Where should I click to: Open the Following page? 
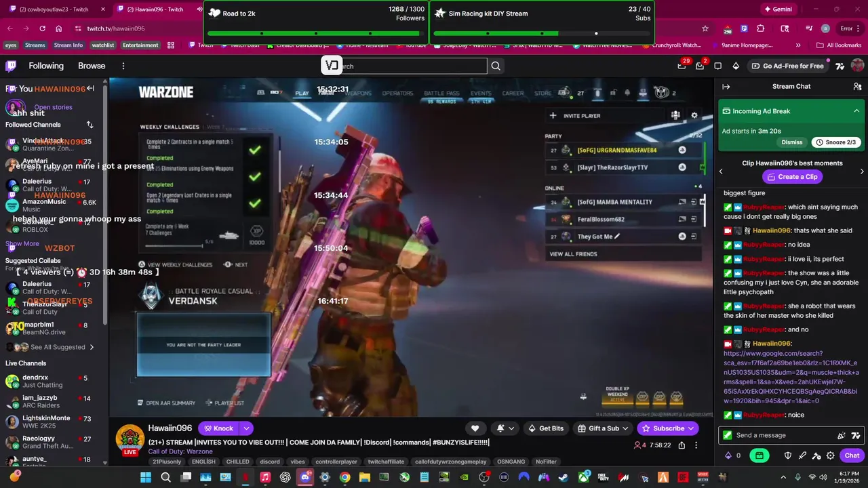(46, 66)
